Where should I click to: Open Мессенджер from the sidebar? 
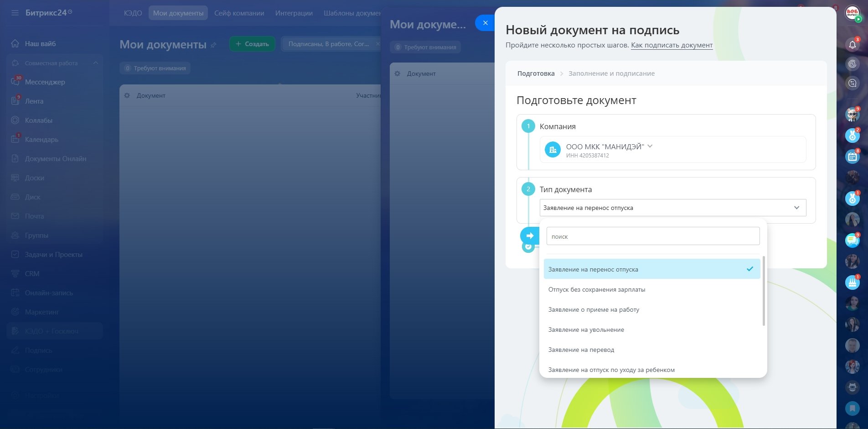point(45,82)
